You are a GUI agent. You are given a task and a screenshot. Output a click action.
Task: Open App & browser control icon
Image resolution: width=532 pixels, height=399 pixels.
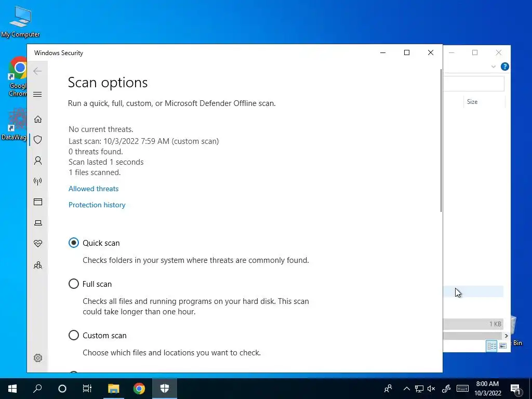point(37,202)
